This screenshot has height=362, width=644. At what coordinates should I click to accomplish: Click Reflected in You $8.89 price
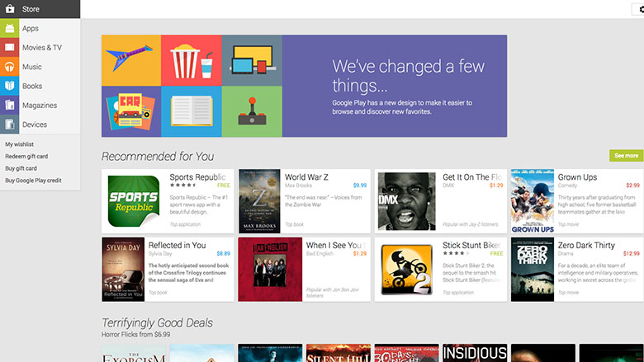[224, 253]
